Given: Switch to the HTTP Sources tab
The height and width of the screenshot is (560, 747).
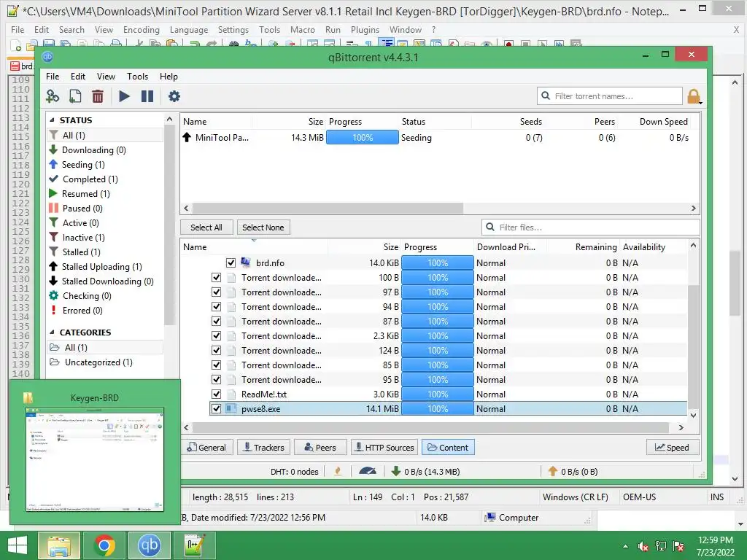Looking at the screenshot, I should point(384,448).
